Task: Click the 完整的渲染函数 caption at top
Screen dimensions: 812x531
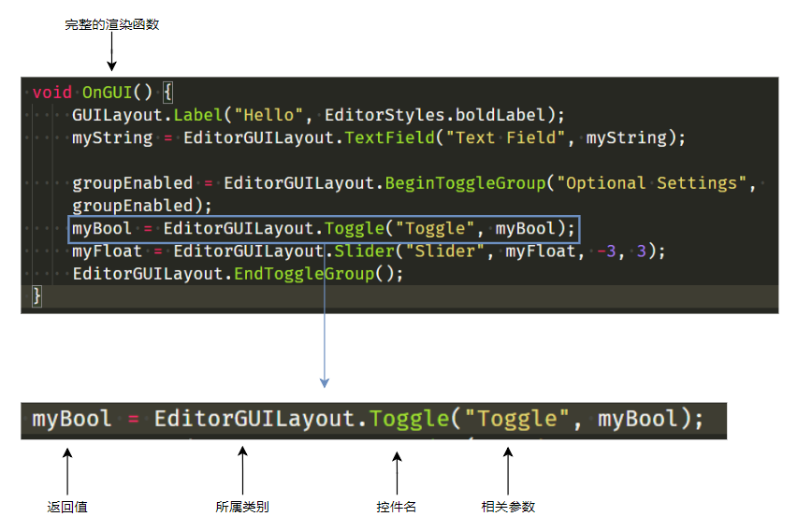Action: point(111,25)
